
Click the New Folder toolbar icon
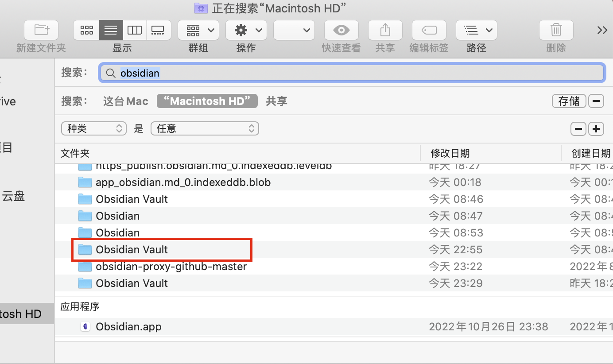41,30
